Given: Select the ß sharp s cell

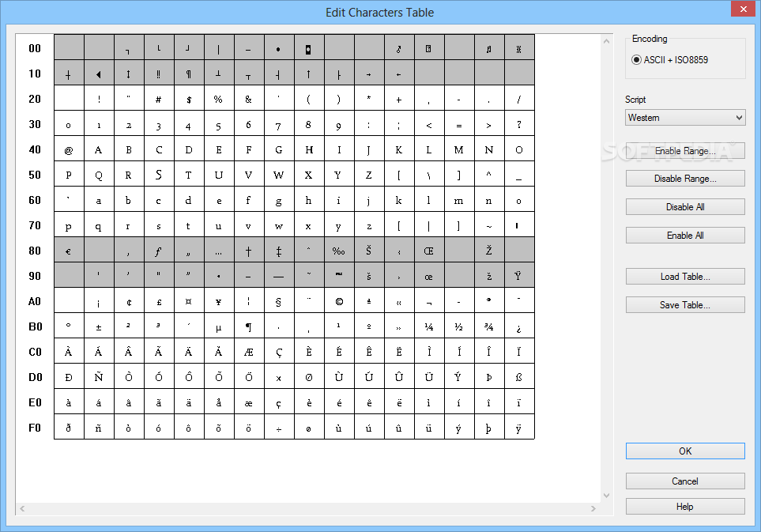Looking at the screenshot, I should pyautogui.click(x=519, y=377).
